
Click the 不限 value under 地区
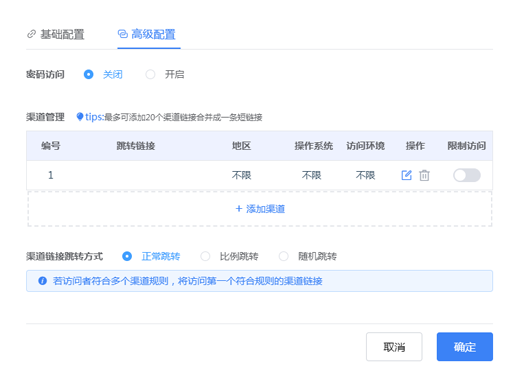pos(241,175)
